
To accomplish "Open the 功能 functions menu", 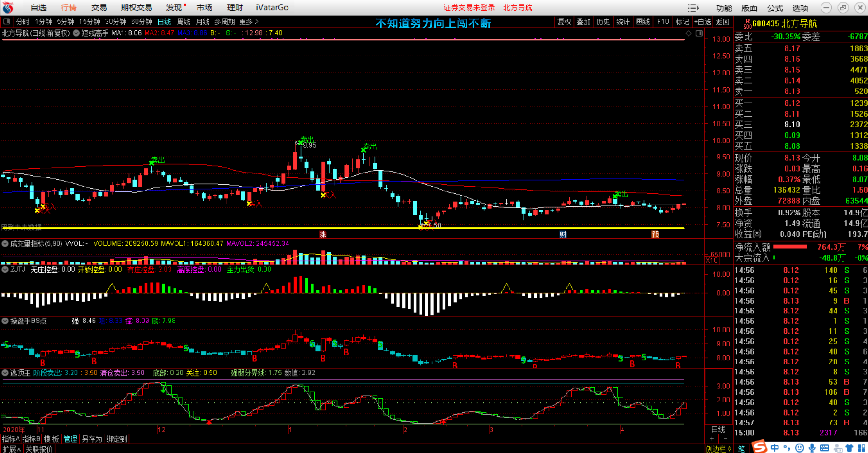I will tap(724, 8).
